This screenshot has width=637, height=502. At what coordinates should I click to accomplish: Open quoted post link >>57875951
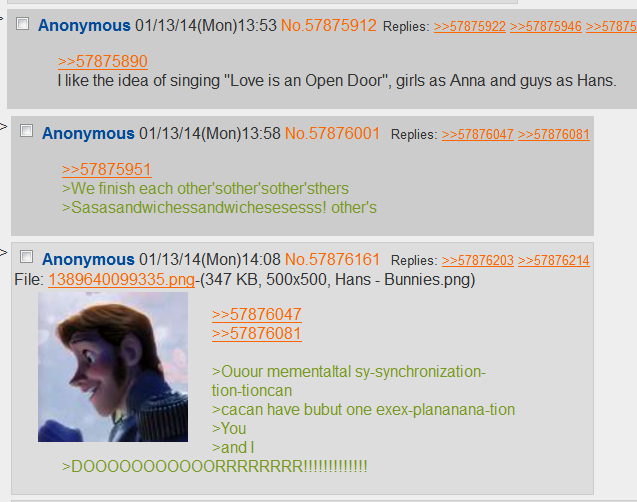click(107, 170)
